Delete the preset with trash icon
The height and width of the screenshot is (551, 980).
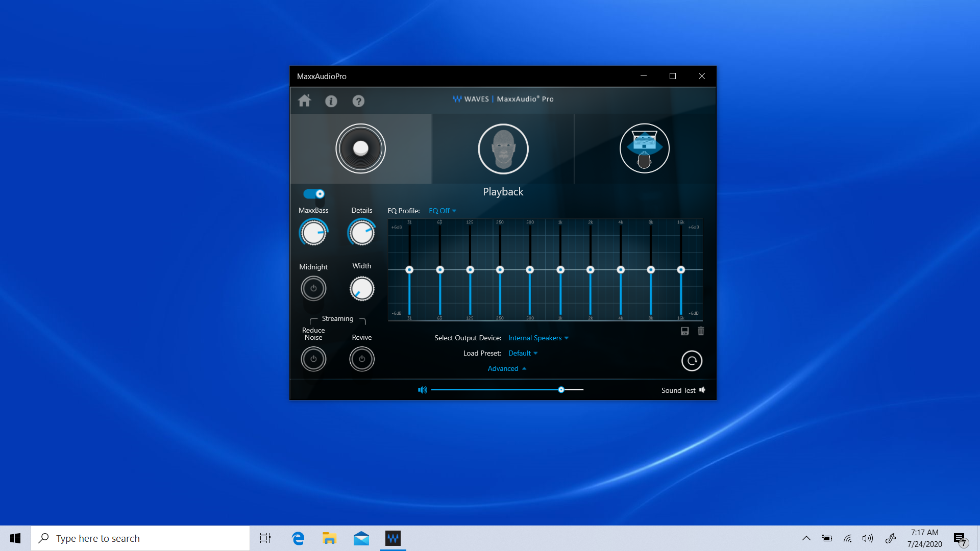pos(701,331)
